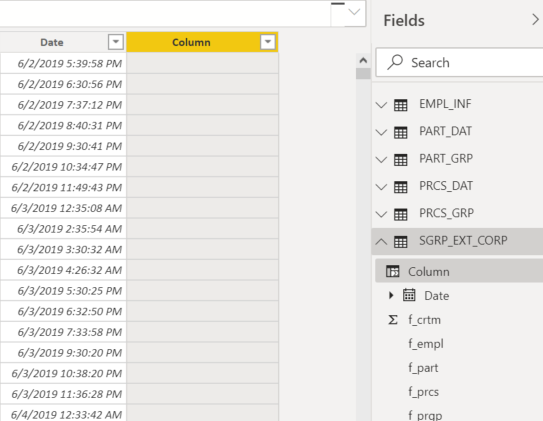
Task: Collapse the SGRP_EXT_CORP table chevron
Action: coord(381,241)
